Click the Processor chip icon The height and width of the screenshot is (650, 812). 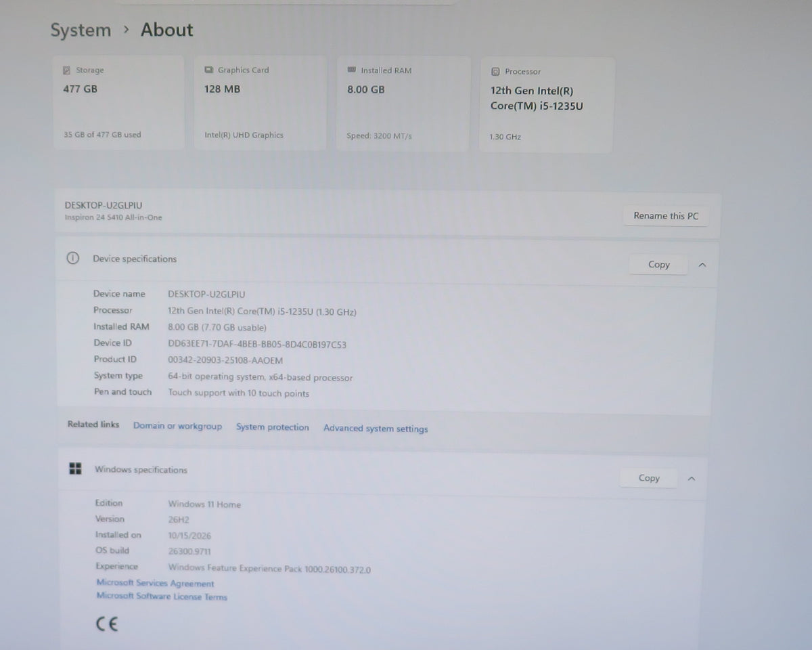click(495, 71)
